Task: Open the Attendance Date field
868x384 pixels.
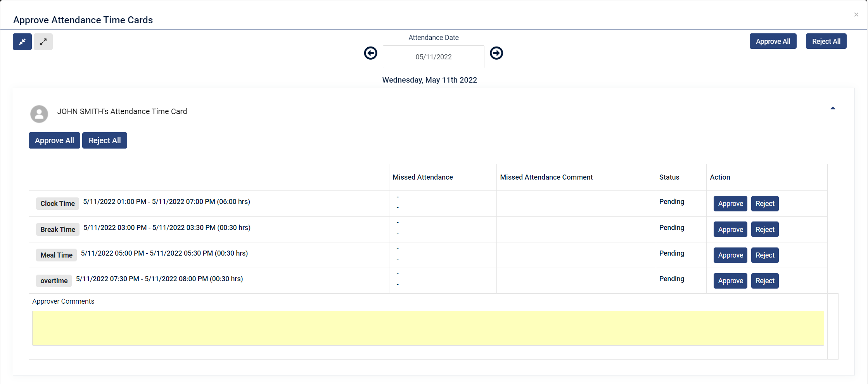Action: point(433,57)
